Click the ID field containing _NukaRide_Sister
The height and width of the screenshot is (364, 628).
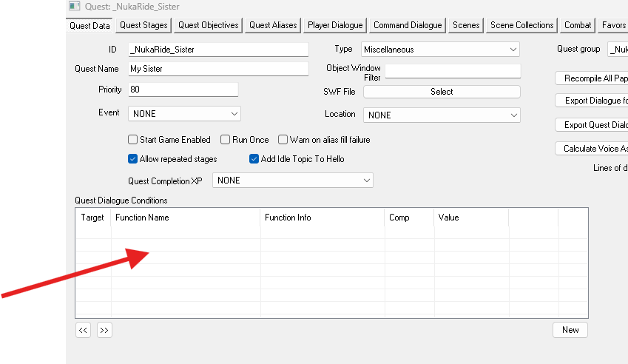click(x=218, y=50)
